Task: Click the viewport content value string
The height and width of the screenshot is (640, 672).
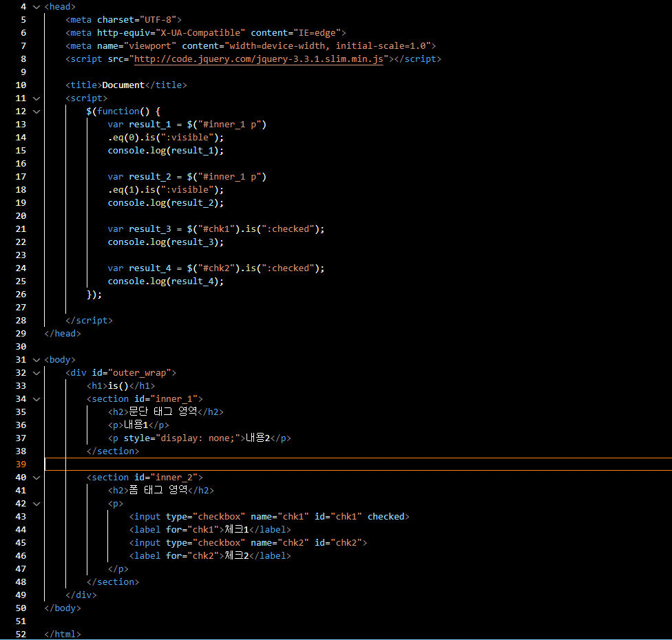Action: tap(328, 46)
